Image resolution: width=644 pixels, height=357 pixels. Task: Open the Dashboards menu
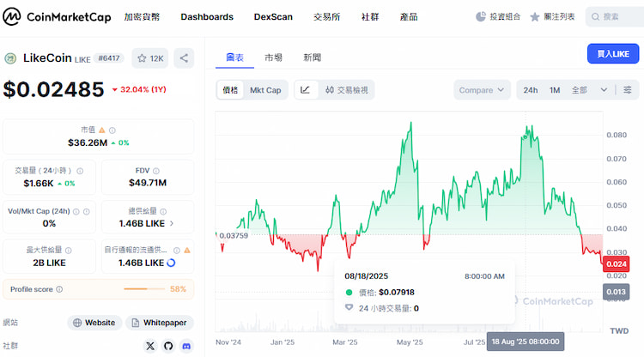point(207,17)
